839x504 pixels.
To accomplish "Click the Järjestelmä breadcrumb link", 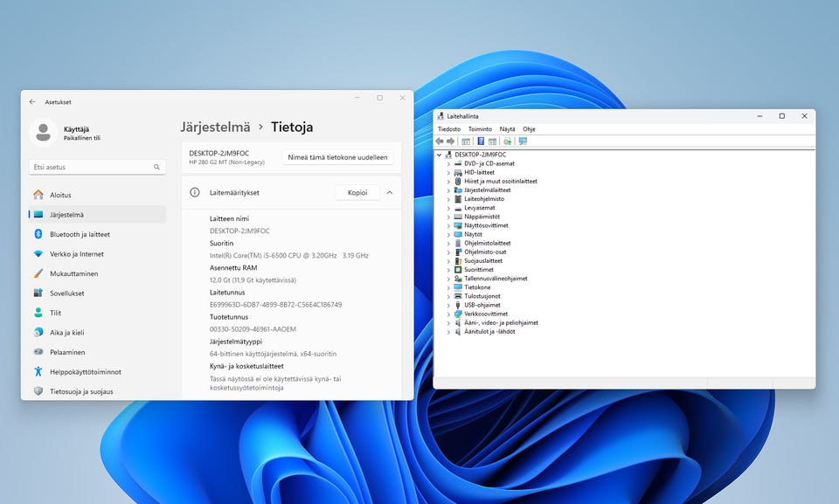I will click(215, 127).
